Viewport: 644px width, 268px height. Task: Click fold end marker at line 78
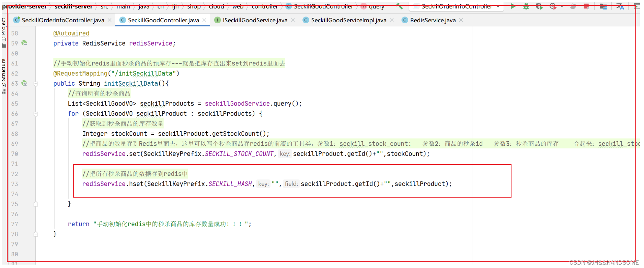(x=36, y=234)
